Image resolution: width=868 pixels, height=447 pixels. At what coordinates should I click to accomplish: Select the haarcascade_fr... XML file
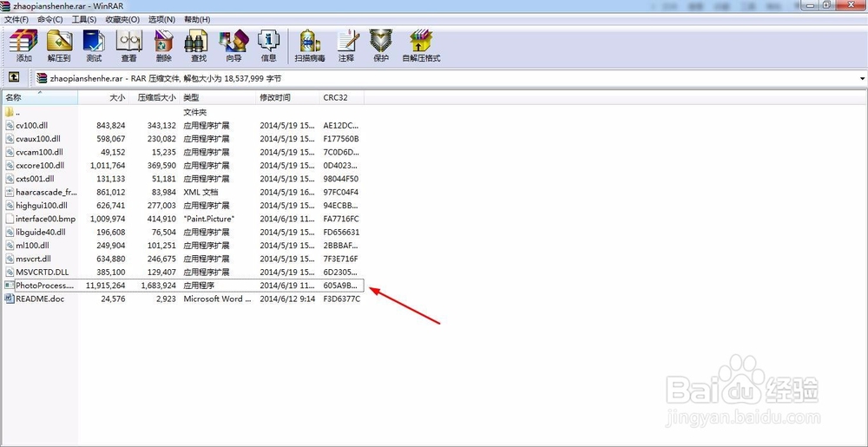click(x=182, y=192)
